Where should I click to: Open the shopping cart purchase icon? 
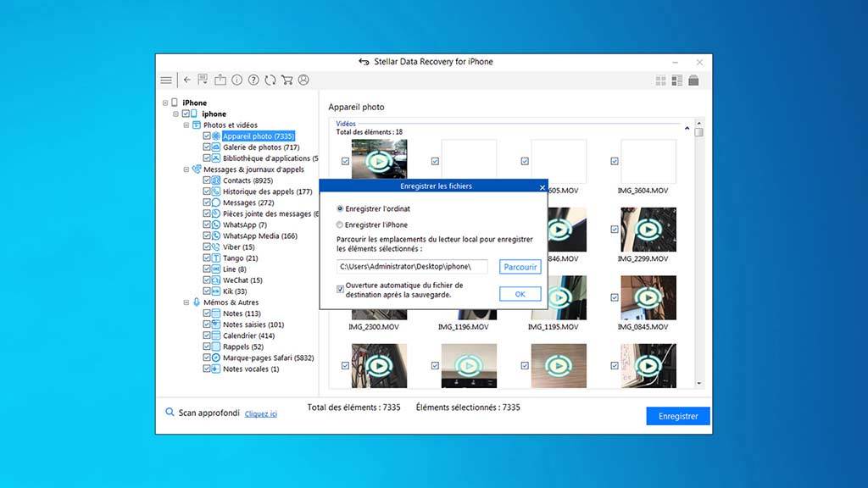[x=287, y=80]
